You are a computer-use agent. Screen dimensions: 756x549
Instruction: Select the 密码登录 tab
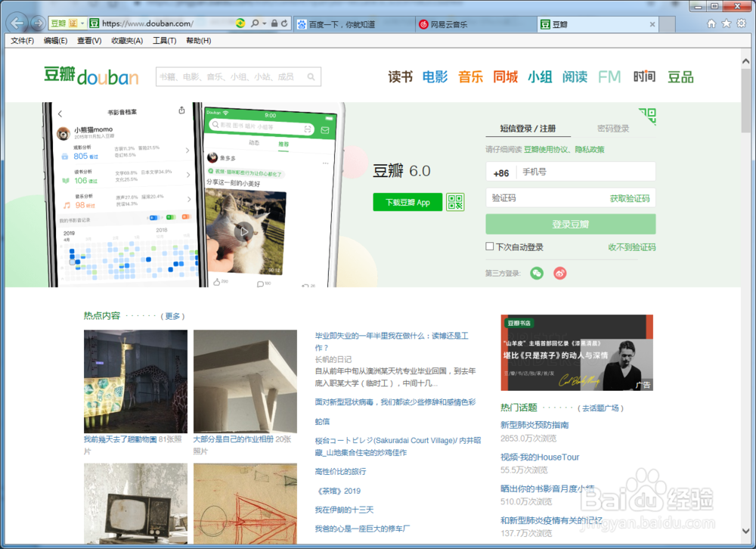pos(613,129)
